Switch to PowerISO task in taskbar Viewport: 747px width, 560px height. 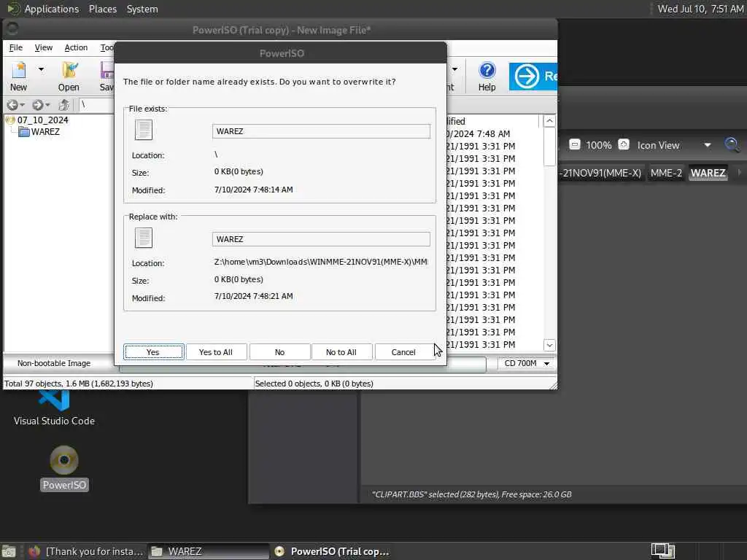[x=333, y=551]
